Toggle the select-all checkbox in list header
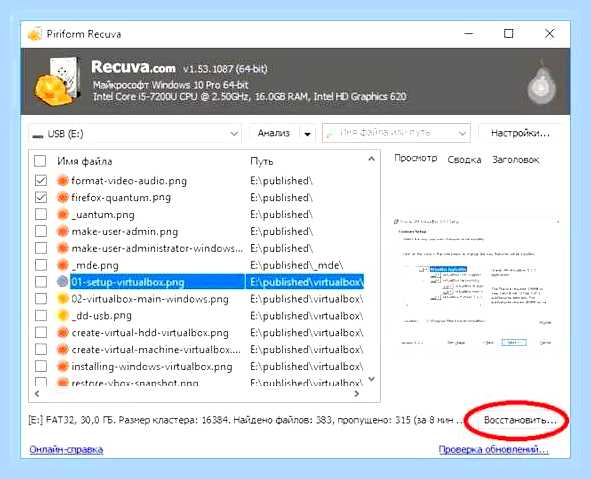The height and width of the screenshot is (479, 591). (x=40, y=161)
